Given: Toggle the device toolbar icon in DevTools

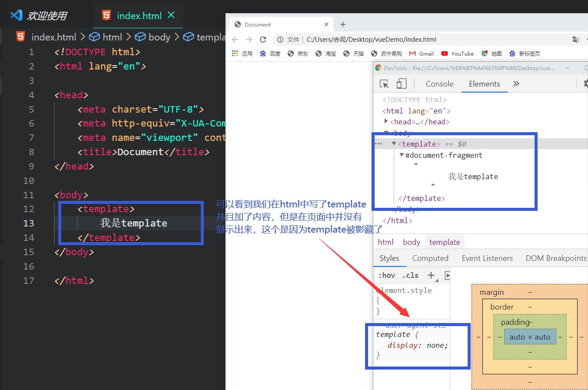Looking at the screenshot, I should (x=402, y=84).
